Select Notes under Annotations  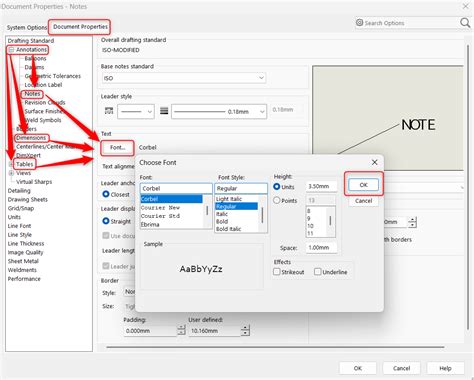pyautogui.click(x=32, y=94)
